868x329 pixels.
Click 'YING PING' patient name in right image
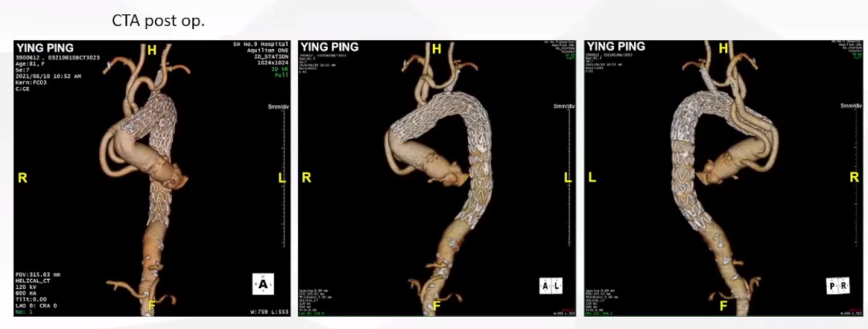tap(624, 47)
